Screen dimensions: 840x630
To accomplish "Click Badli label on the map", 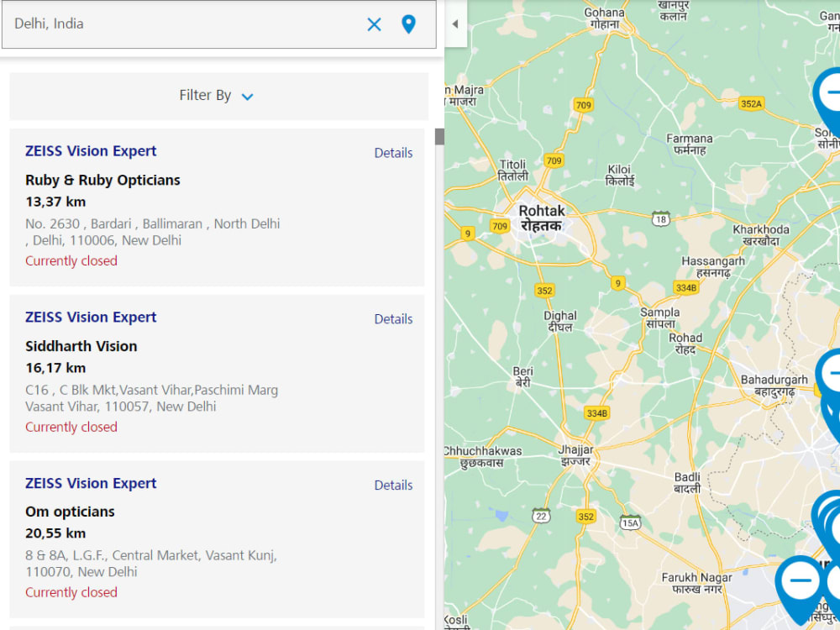I will pos(687,482).
